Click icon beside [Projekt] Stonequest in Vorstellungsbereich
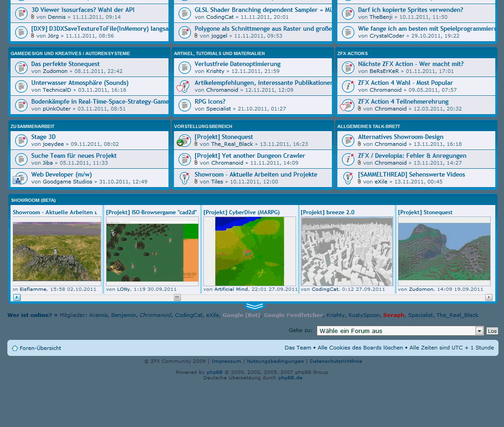The image size is (504, 427). point(184,140)
